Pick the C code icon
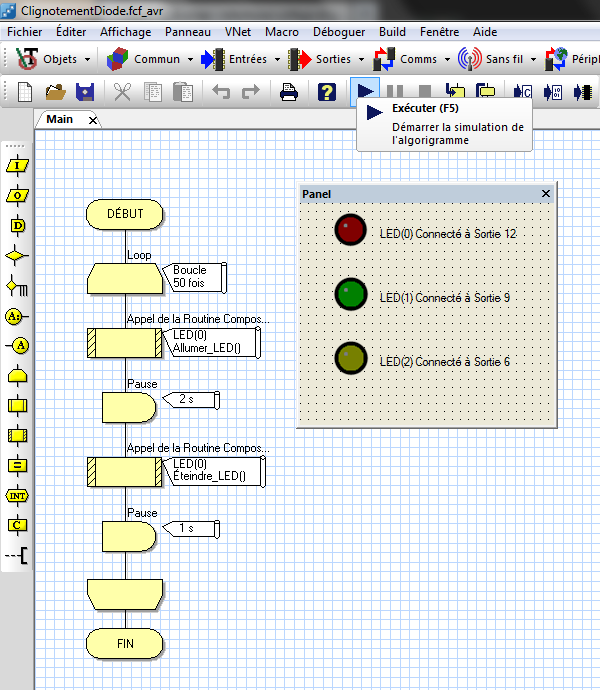600x690 pixels. 17,525
